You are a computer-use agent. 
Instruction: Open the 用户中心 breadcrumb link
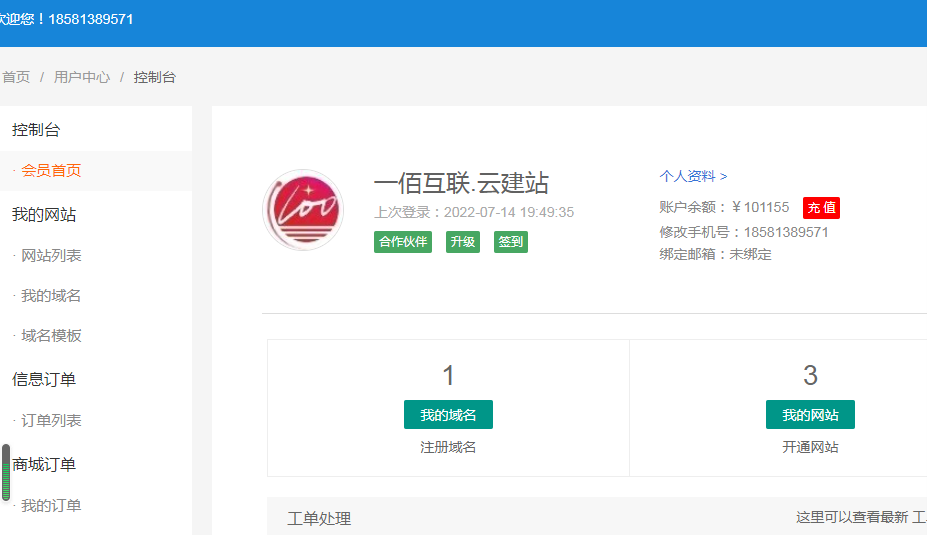click(82, 77)
